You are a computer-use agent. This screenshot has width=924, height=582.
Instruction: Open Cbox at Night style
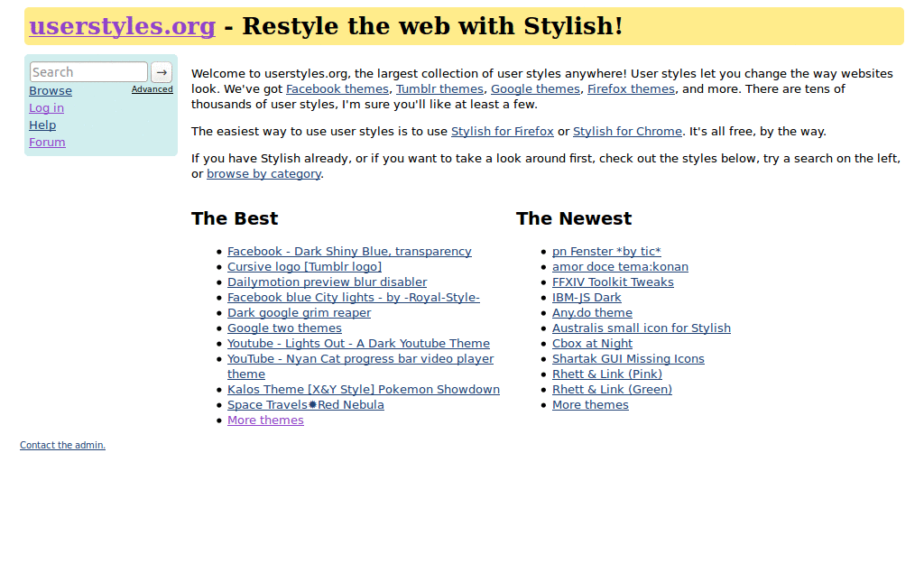point(592,344)
